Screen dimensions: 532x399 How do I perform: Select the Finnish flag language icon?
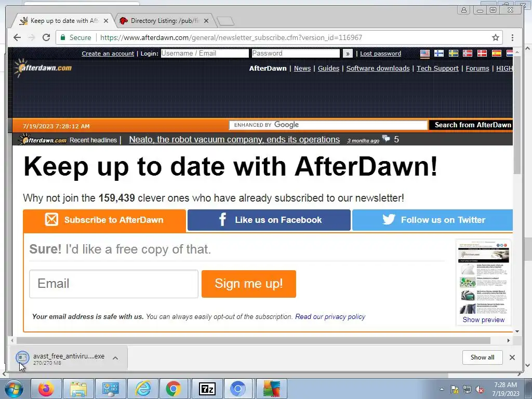coord(439,54)
